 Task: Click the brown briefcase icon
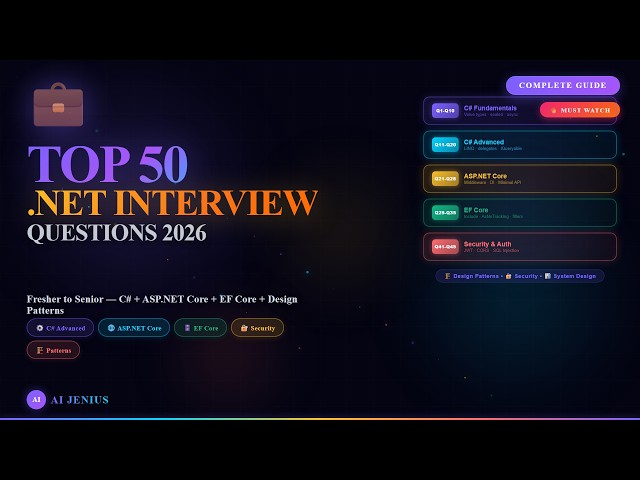point(58,104)
